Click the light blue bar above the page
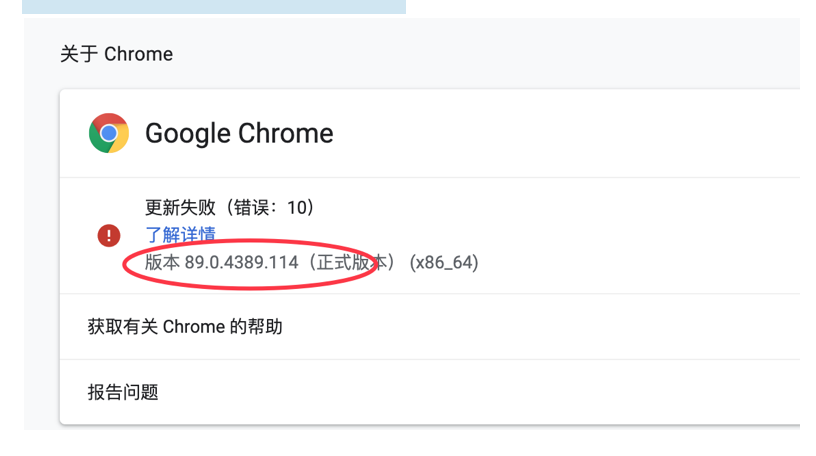816x456 pixels. point(214,7)
